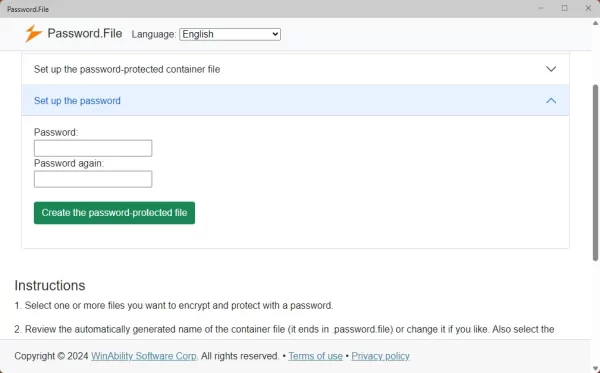The width and height of the screenshot is (600, 373).
Task: Click the vertical scrollbar thumb
Action: pyautogui.click(x=595, y=173)
